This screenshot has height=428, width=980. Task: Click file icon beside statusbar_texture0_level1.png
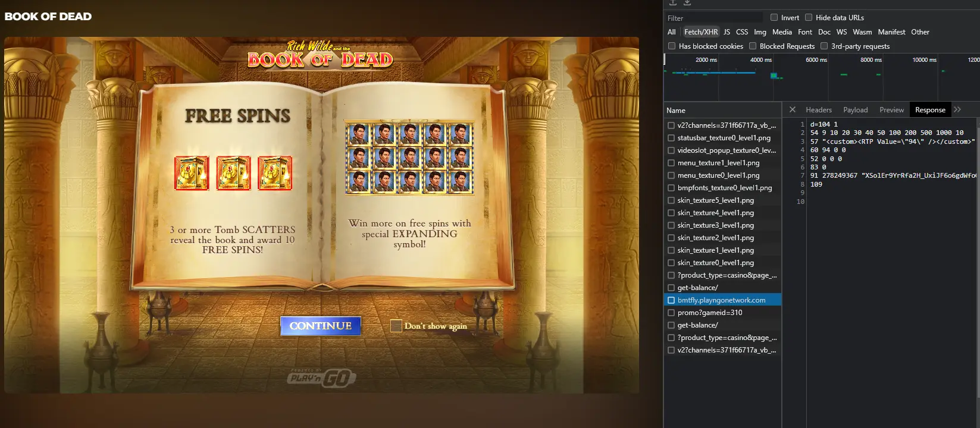click(x=671, y=138)
